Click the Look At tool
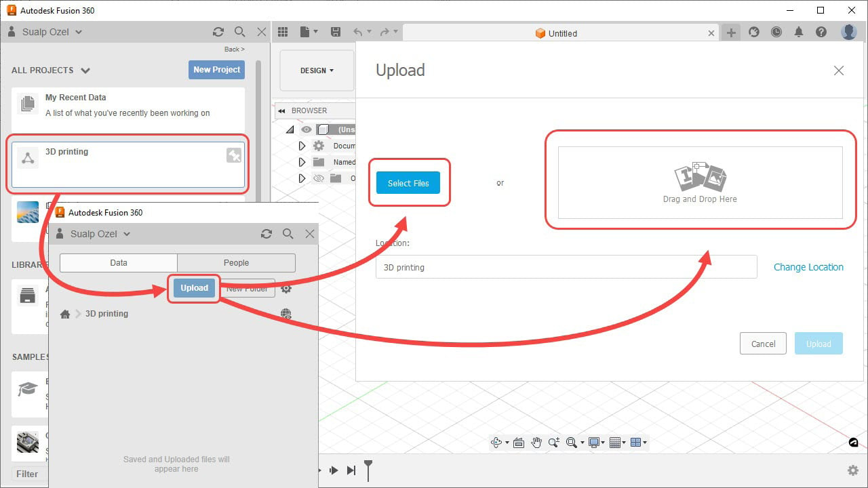This screenshot has height=488, width=868. [x=519, y=443]
